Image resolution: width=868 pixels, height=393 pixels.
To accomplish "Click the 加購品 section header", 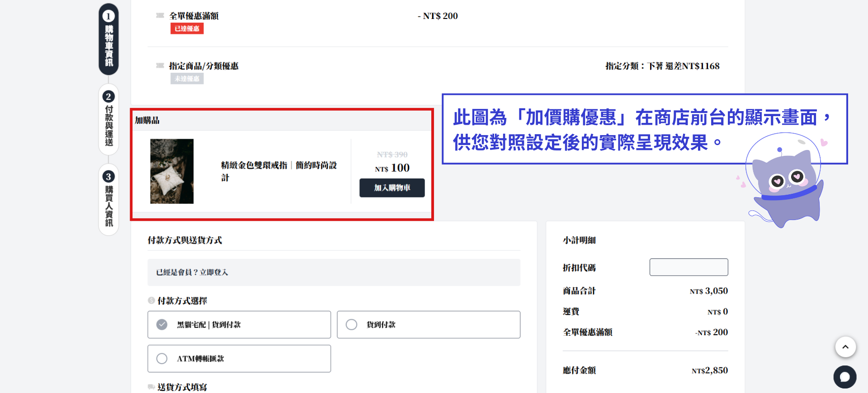I will point(147,120).
